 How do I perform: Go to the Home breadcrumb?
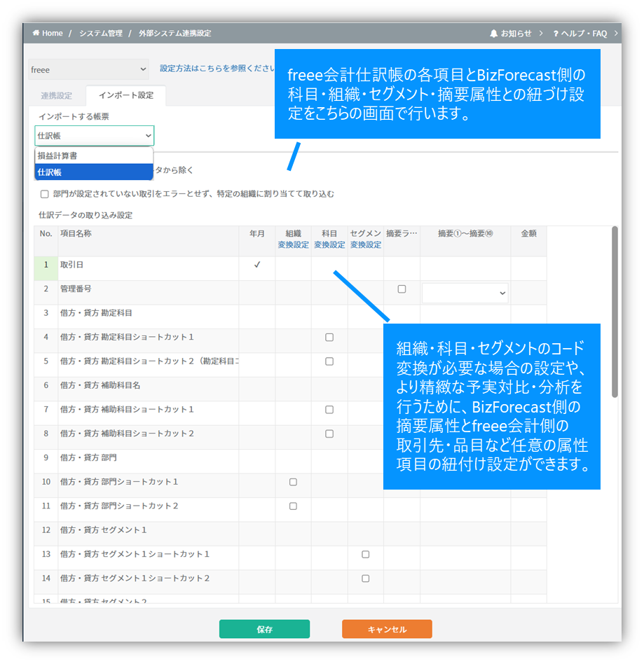point(48,33)
